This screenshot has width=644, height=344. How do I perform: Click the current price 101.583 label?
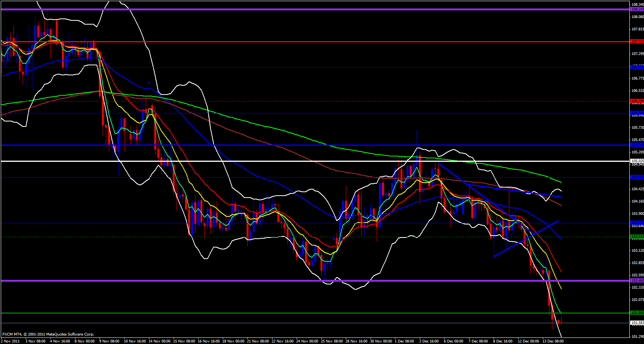click(637, 323)
